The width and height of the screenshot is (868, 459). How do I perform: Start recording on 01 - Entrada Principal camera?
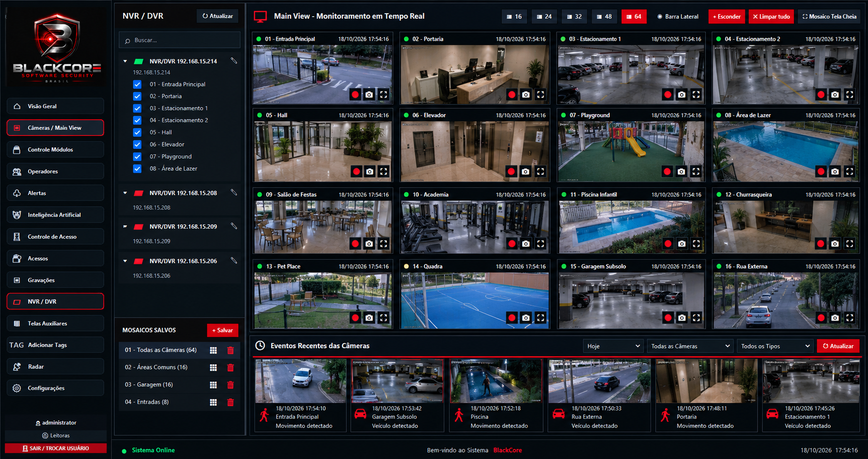(x=355, y=95)
